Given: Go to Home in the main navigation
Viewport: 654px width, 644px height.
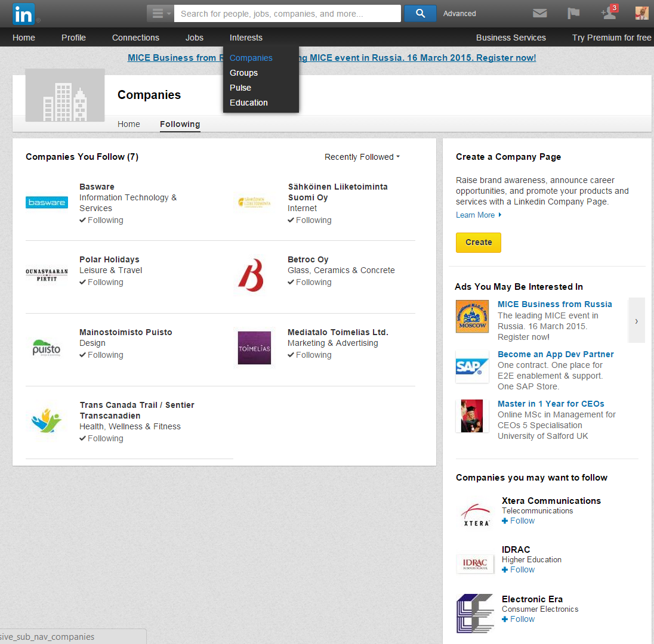Looking at the screenshot, I should coord(24,38).
